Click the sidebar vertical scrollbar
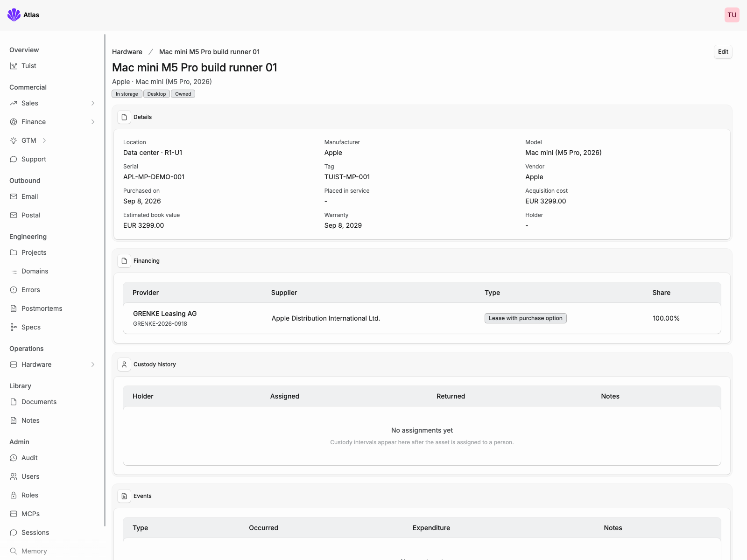Screen dimensions: 747x560 [105, 280]
